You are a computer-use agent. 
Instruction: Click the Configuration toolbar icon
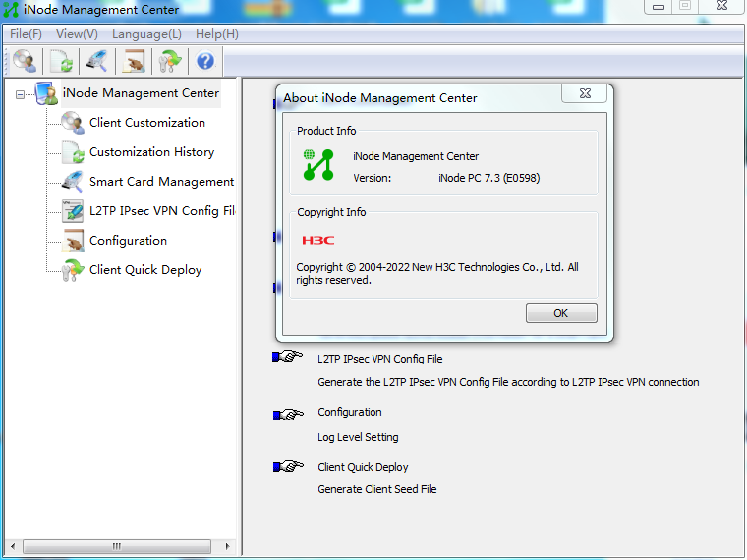[133, 62]
